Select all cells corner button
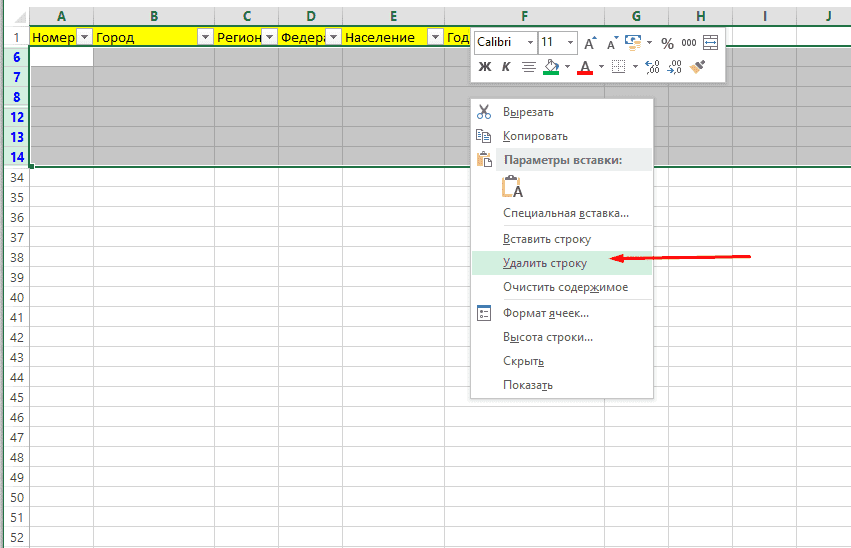The image size is (851, 548). [17, 17]
